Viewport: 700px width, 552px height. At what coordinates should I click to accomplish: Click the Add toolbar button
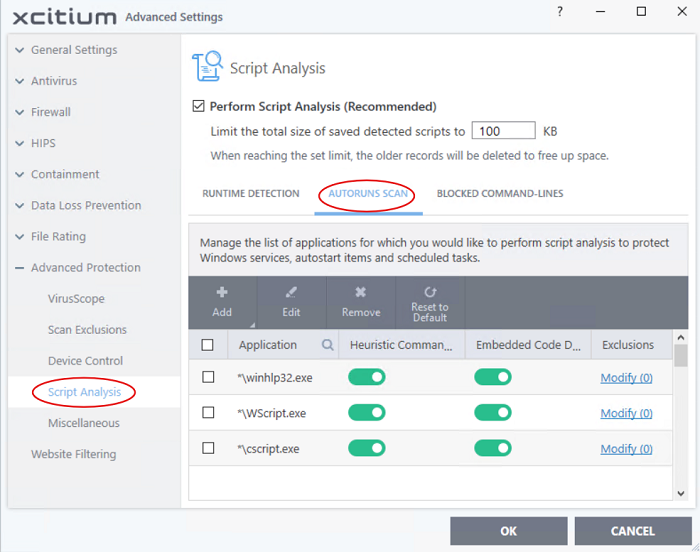tap(222, 302)
